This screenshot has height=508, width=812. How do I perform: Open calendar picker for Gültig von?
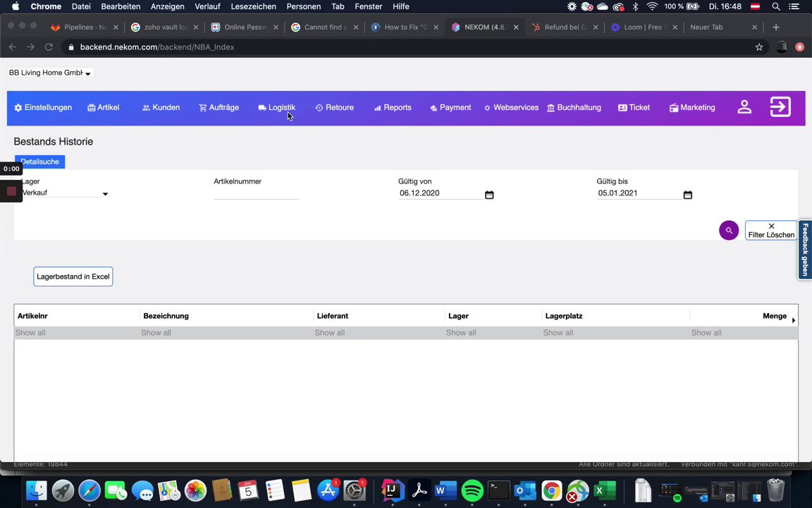click(x=489, y=195)
